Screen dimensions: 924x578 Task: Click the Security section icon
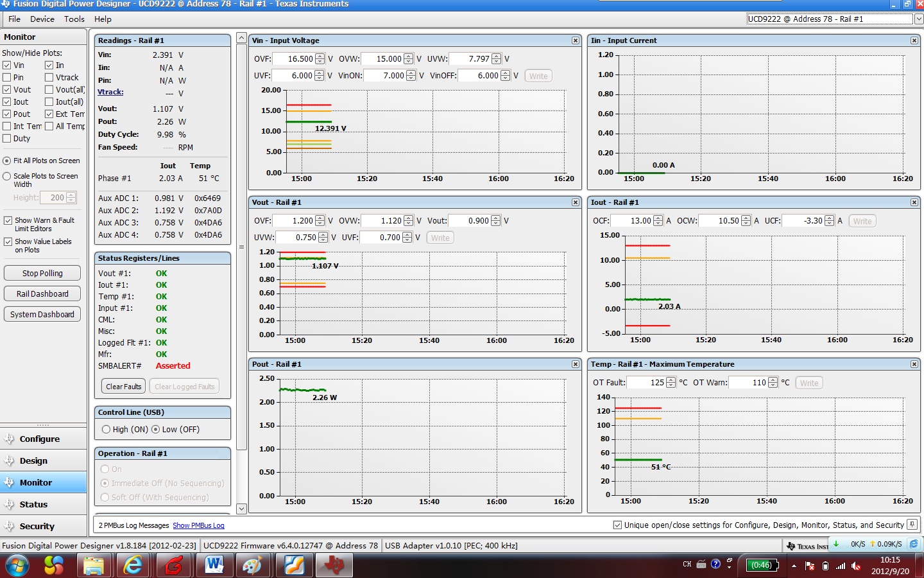click(x=9, y=527)
